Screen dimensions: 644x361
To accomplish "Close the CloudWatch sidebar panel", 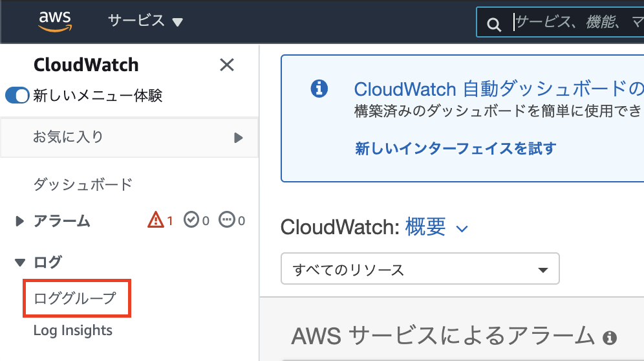I will (x=227, y=65).
